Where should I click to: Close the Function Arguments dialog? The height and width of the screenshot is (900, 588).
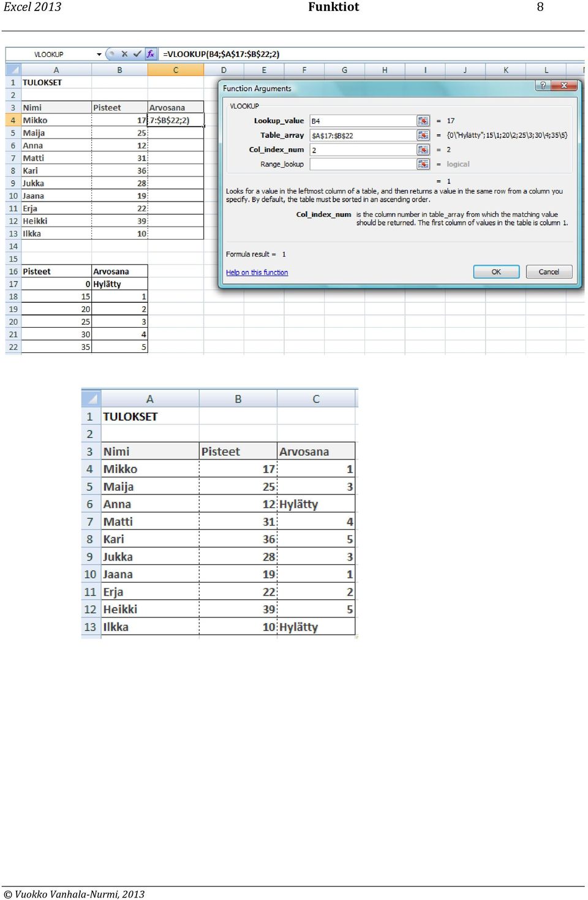point(564,86)
